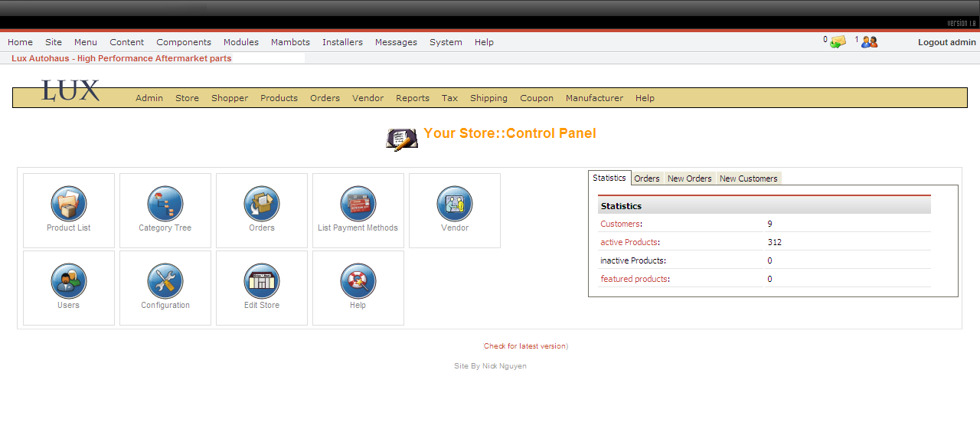
Task: Open the Coupon store menu
Action: pos(537,98)
